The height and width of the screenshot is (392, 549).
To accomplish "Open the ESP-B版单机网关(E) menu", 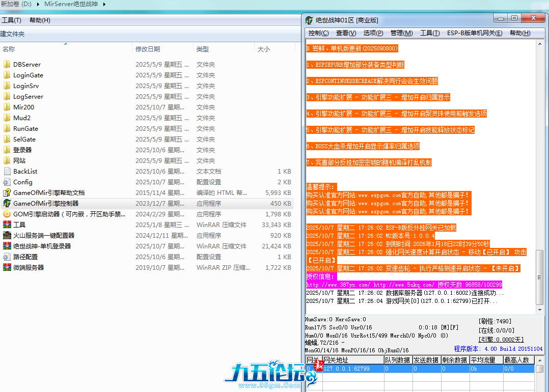I will point(474,33).
